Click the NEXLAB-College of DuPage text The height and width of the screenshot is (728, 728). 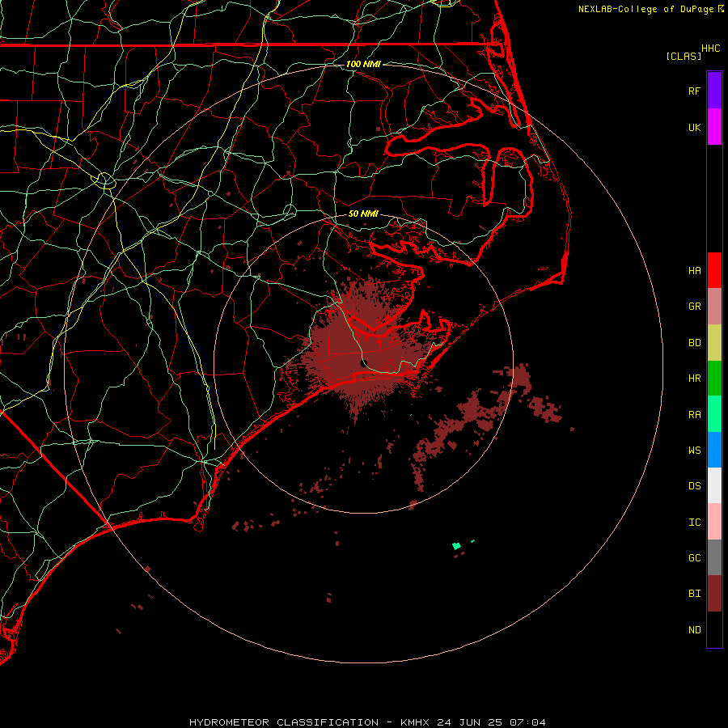click(645, 9)
